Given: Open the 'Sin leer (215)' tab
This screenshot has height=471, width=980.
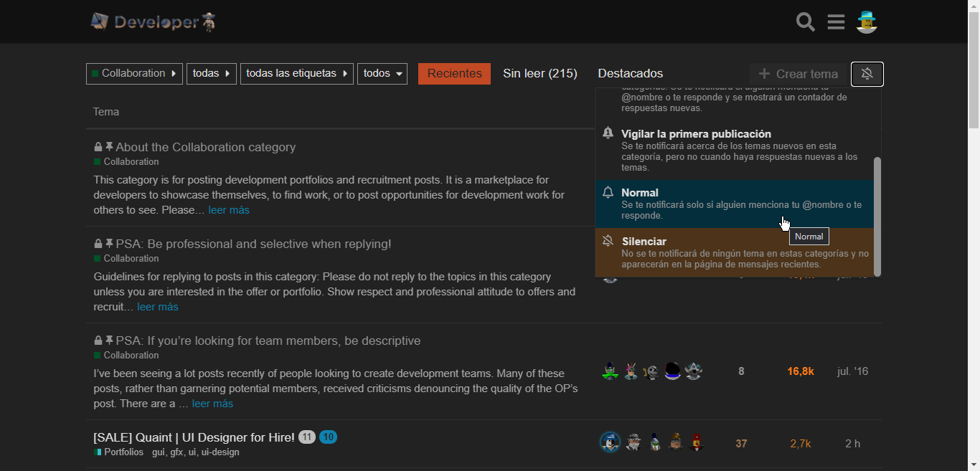Looking at the screenshot, I should coord(540,74).
